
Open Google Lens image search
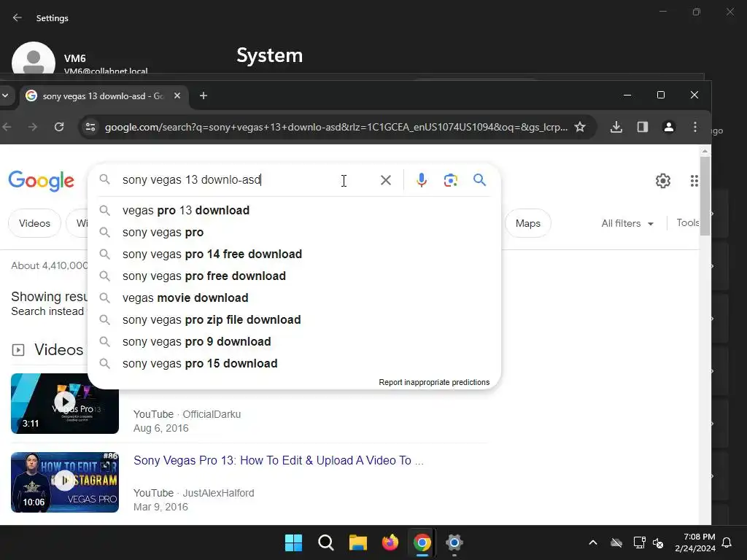[451, 180]
